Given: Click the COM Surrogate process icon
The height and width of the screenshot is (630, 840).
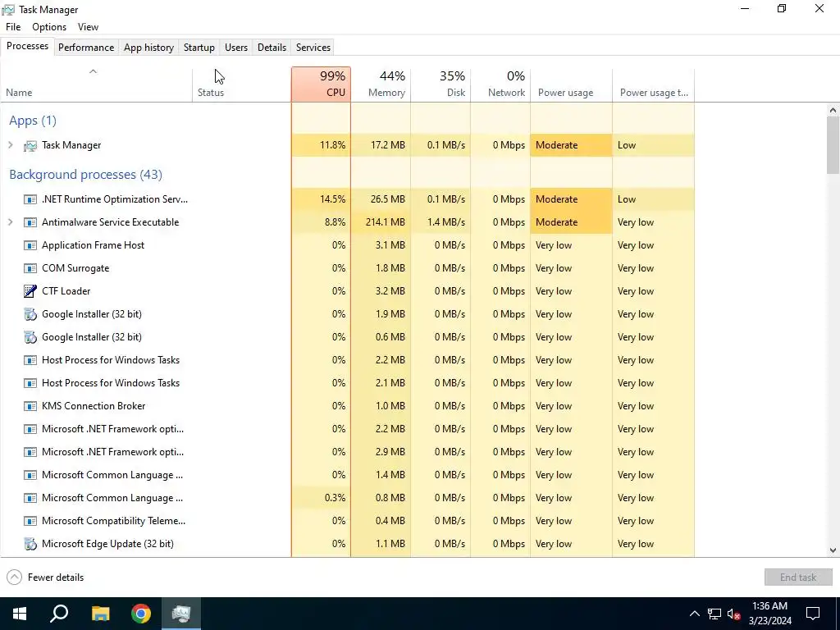Looking at the screenshot, I should [x=30, y=268].
